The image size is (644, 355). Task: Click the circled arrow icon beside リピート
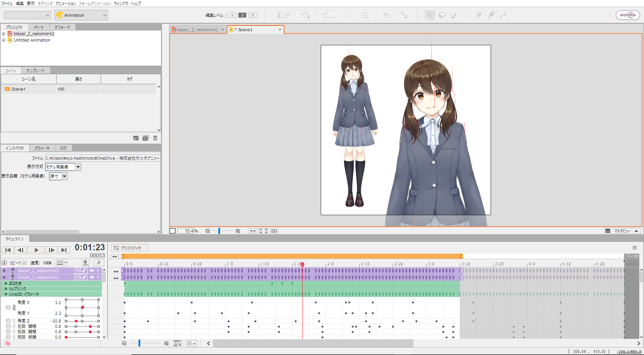4,263
